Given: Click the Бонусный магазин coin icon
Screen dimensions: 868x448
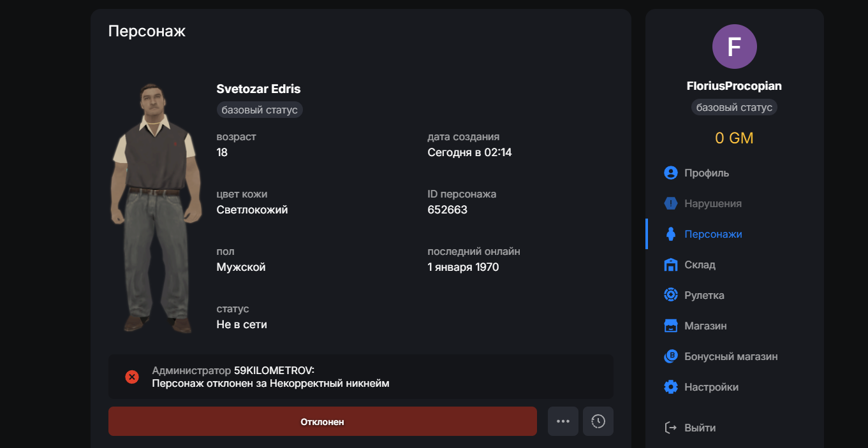Looking at the screenshot, I should (x=670, y=356).
